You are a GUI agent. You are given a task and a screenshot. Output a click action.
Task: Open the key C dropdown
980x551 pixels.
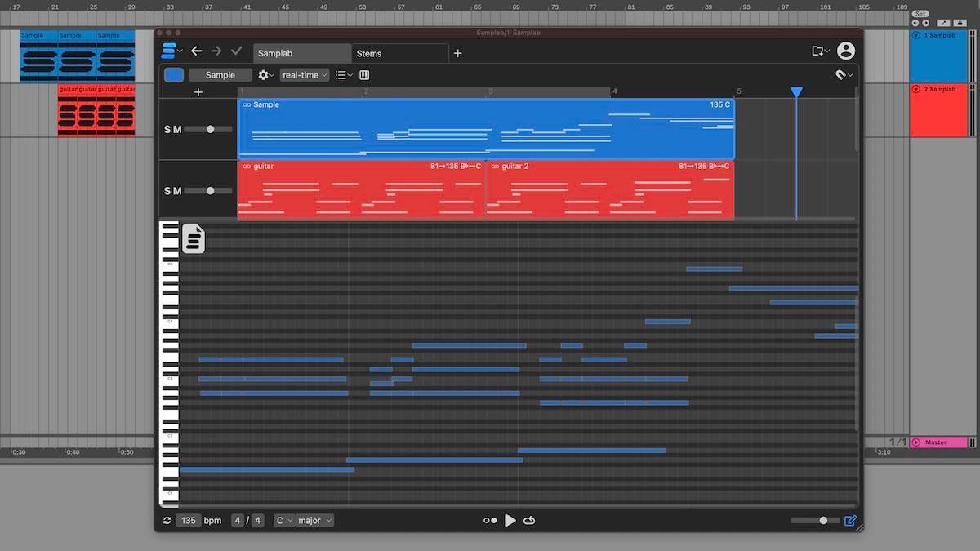284,520
